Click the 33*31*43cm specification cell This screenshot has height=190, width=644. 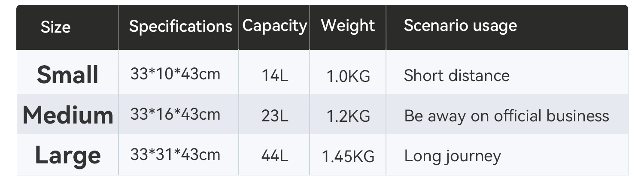pyautogui.click(x=175, y=154)
